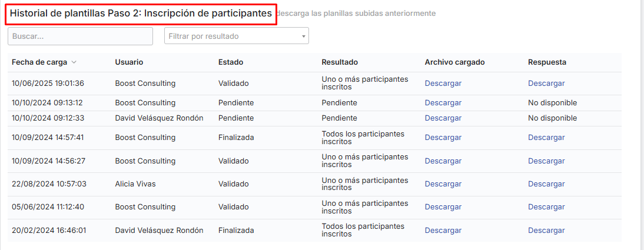Download Alicia Vivas's uploaded file
The width and height of the screenshot is (644, 250).
pos(443,184)
